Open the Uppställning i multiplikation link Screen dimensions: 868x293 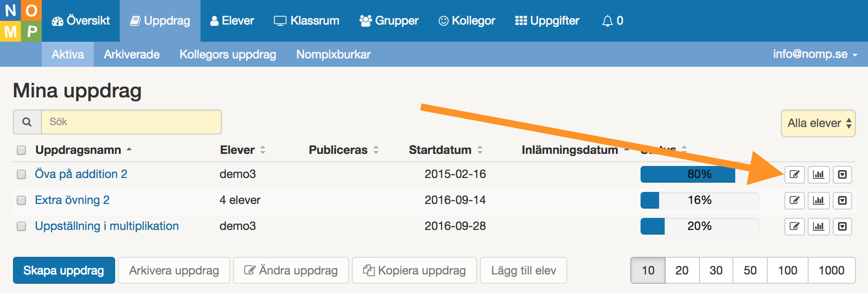[107, 226]
